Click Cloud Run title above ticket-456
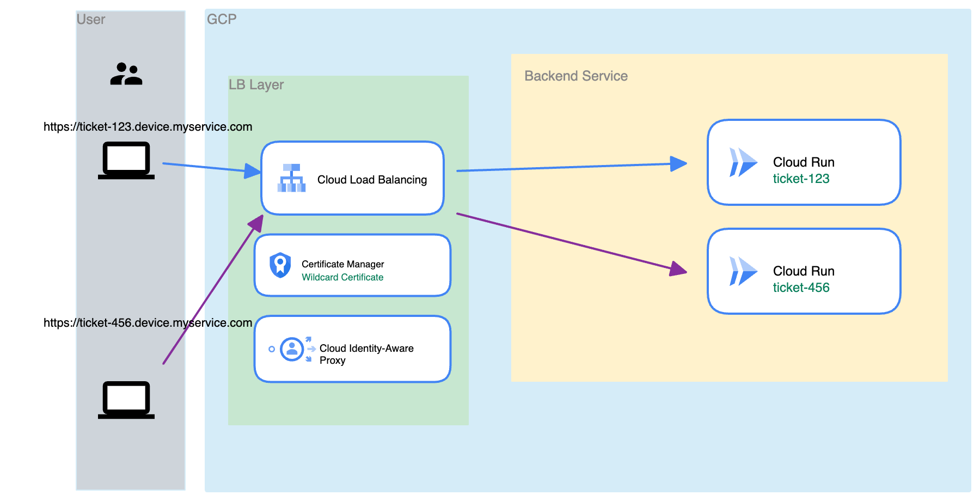 (804, 271)
